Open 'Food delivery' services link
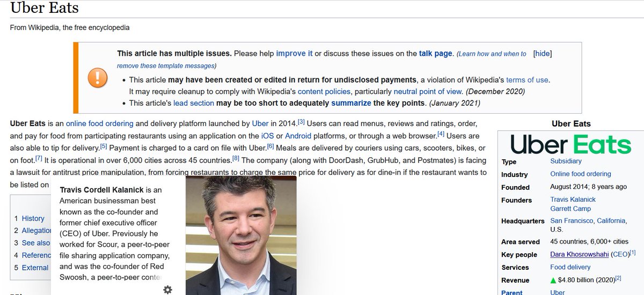This screenshot has height=295, width=644. tap(570, 267)
